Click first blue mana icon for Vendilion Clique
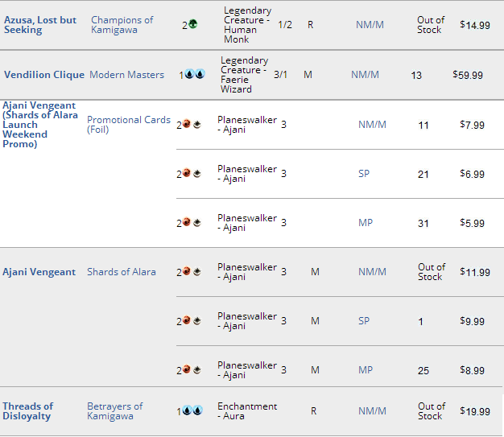The height and width of the screenshot is (437, 504). point(190,74)
